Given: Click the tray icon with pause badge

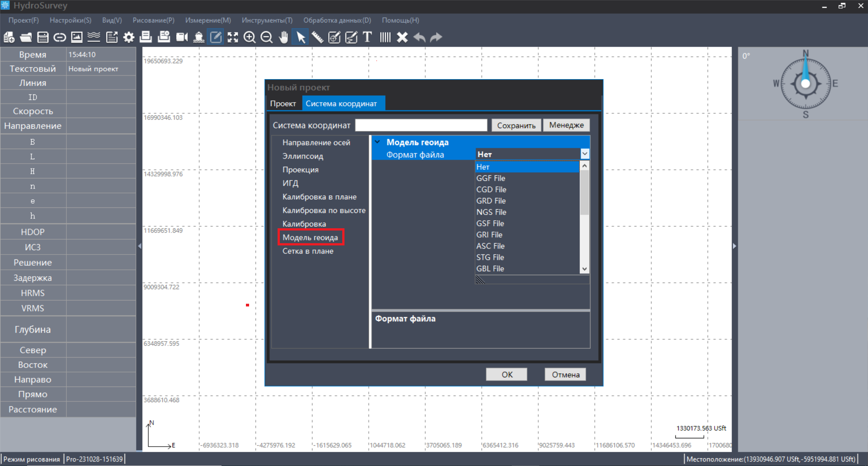Looking at the screenshot, I should click(164, 37).
